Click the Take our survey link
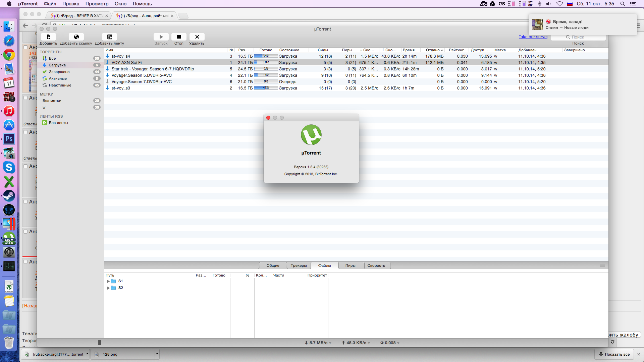Image resolution: width=644 pixels, height=362 pixels. click(x=533, y=37)
